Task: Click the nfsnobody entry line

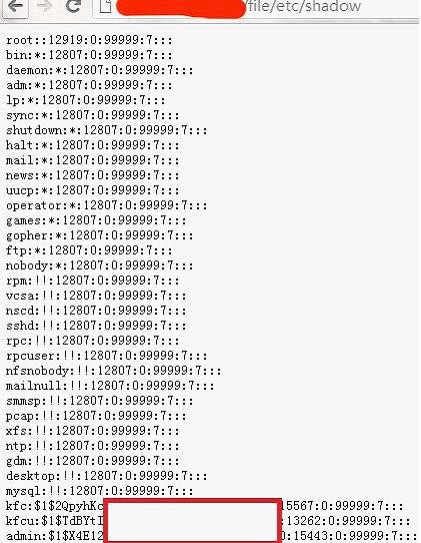Action: [114, 371]
